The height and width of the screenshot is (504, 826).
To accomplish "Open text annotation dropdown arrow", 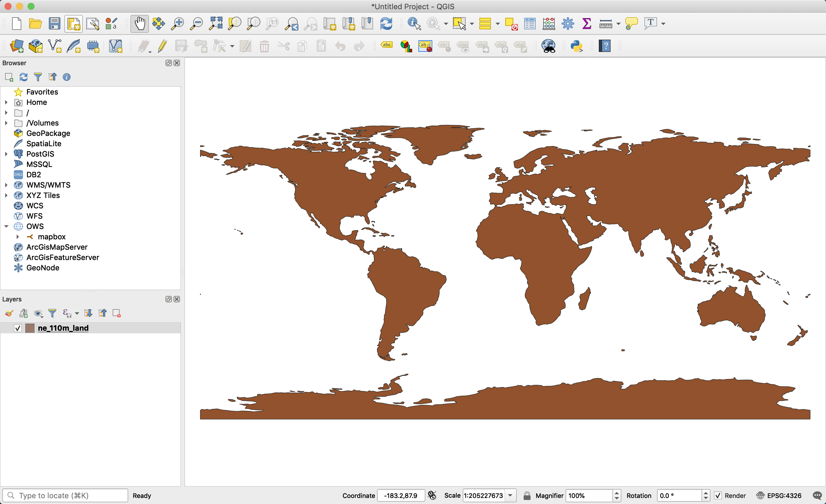I will point(663,24).
